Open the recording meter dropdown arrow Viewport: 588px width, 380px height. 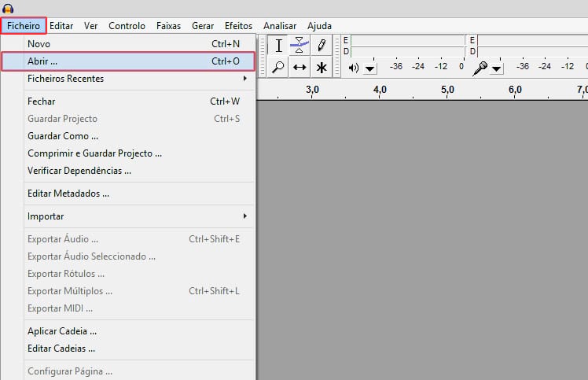point(497,68)
